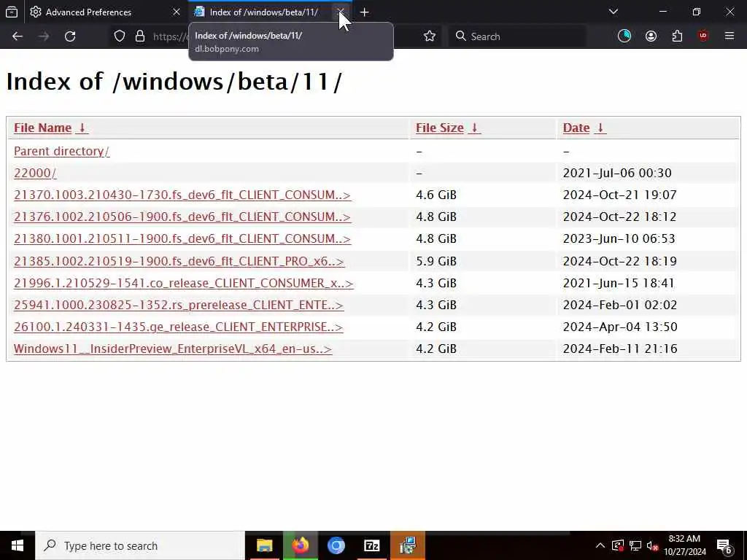This screenshot has width=747, height=560.
Task: Download 21370.1003.210430-1730 build file
Action: [182, 195]
